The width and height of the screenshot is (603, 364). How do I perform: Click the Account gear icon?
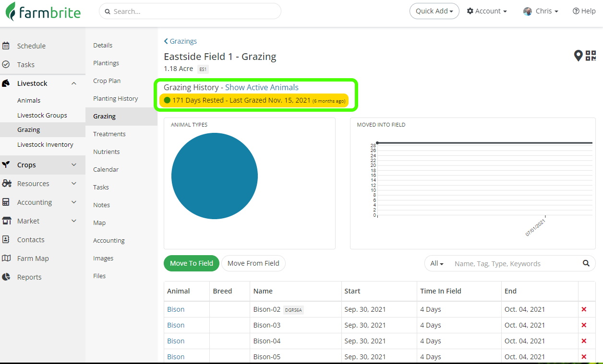tap(470, 11)
